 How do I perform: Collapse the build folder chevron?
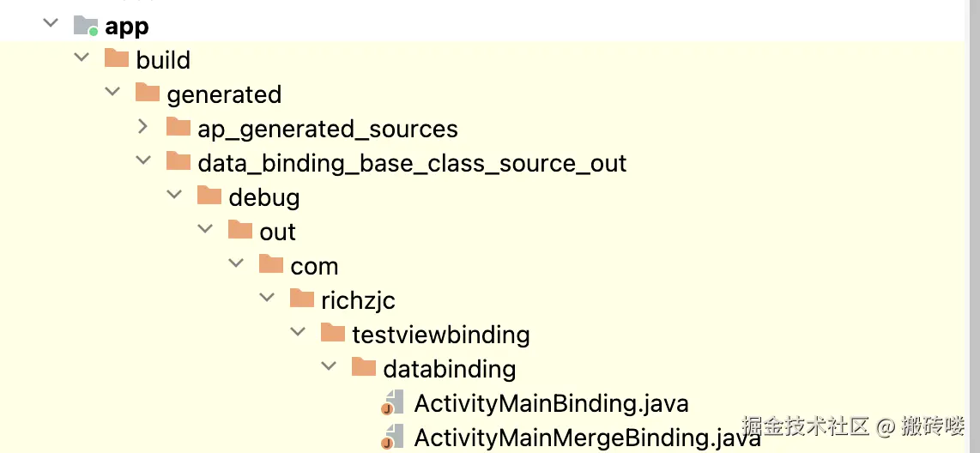pos(82,58)
